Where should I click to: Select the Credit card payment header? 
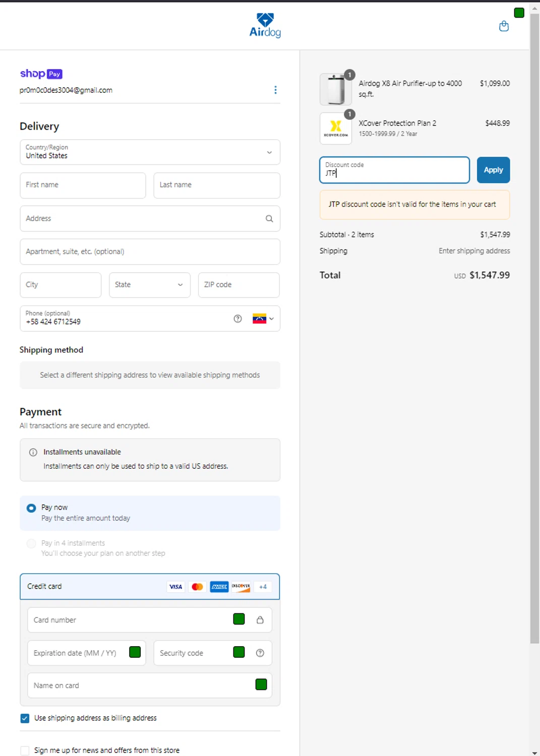pos(150,587)
